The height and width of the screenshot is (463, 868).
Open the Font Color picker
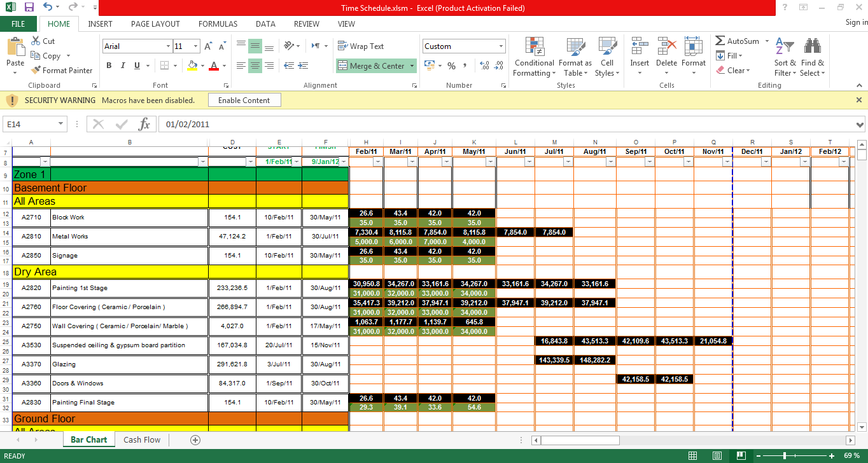pos(222,66)
